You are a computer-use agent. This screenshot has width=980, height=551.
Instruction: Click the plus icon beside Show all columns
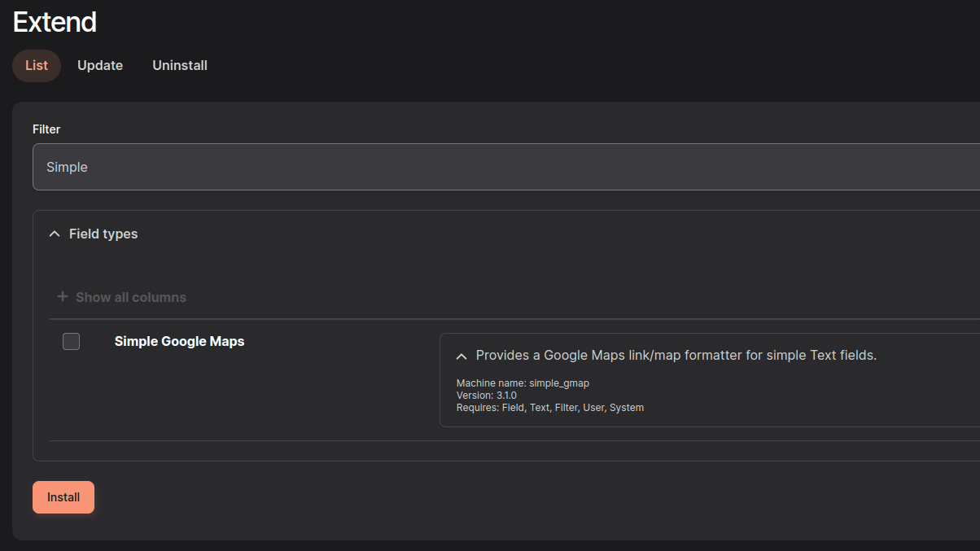pyautogui.click(x=63, y=297)
